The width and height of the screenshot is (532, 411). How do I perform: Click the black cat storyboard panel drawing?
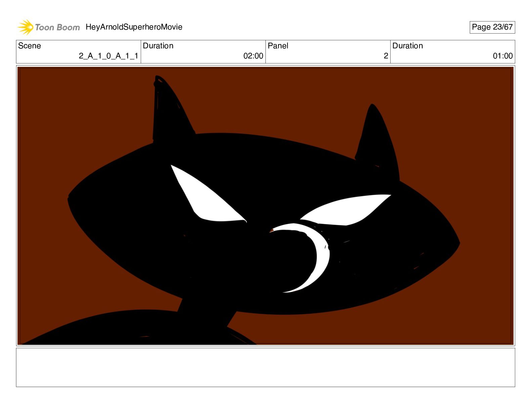(266, 206)
